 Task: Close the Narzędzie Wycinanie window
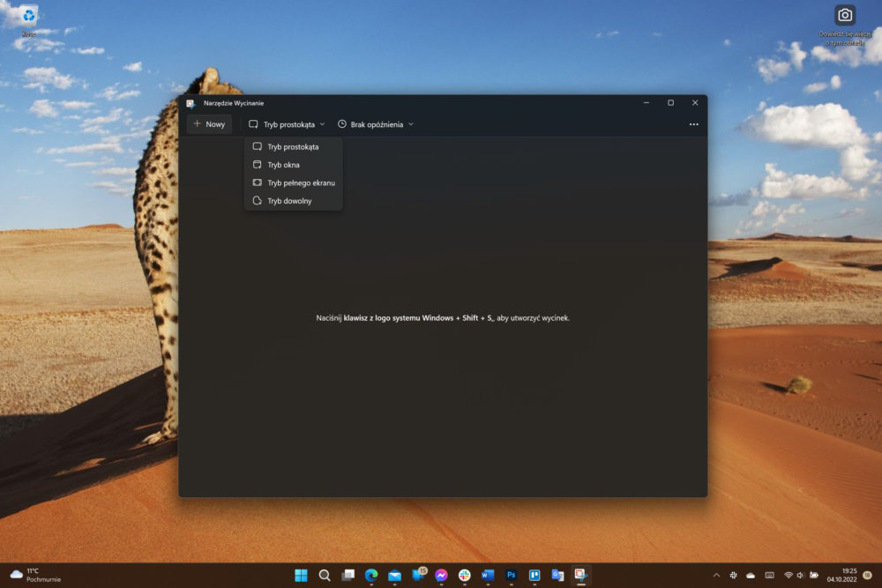[x=695, y=103]
